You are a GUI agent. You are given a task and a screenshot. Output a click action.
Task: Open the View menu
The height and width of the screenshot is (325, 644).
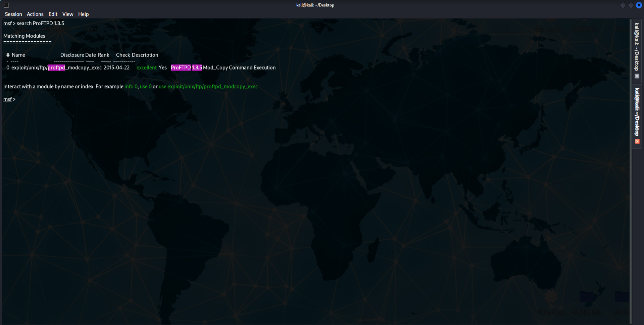[68, 14]
